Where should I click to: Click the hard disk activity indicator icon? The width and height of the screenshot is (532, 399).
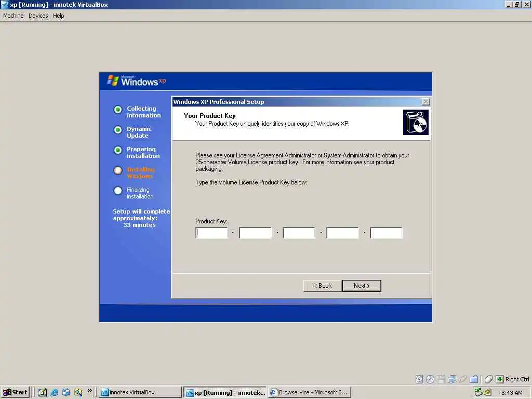(x=419, y=379)
